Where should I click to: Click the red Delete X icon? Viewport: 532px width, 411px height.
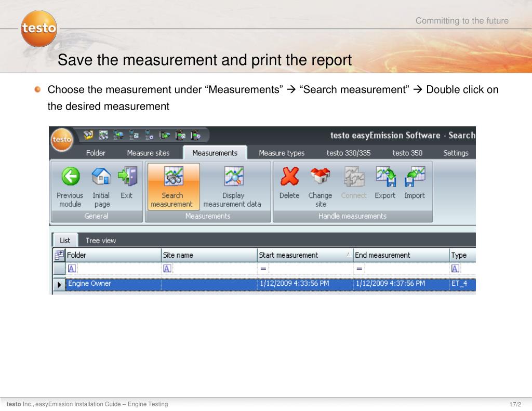pyautogui.click(x=289, y=176)
